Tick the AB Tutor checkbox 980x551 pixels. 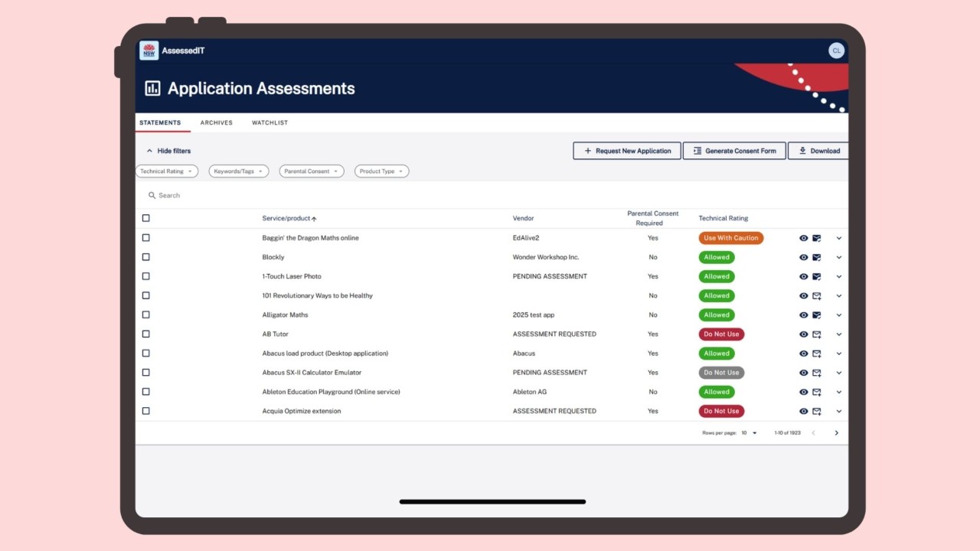146,334
